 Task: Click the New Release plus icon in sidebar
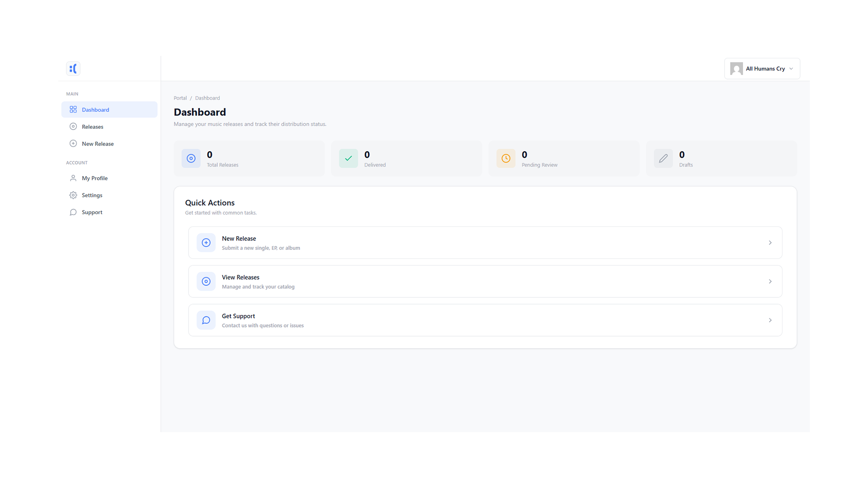73,144
